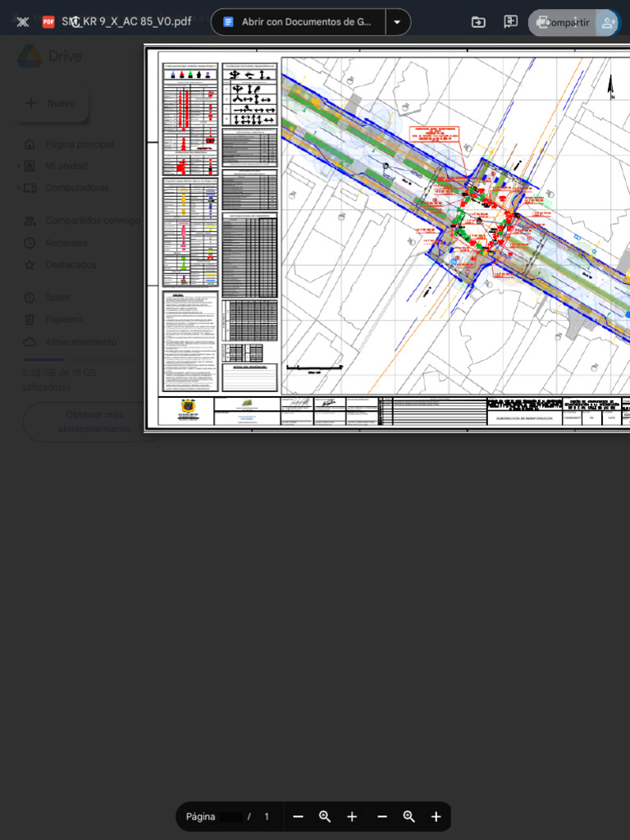Image resolution: width=630 pixels, height=840 pixels.
Task: Click the add shortcut to Drive folder icon
Action: pyautogui.click(x=478, y=22)
